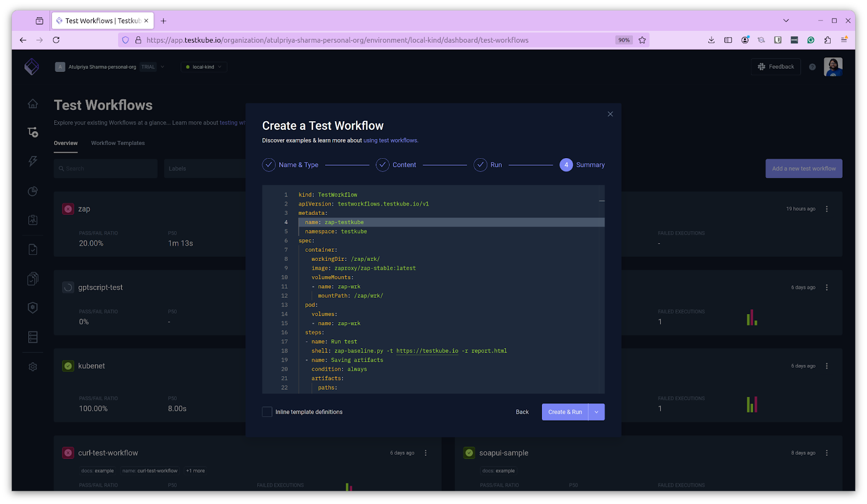Click passed status icon of kubenet
The width and height of the screenshot is (867, 504).
[x=68, y=366]
